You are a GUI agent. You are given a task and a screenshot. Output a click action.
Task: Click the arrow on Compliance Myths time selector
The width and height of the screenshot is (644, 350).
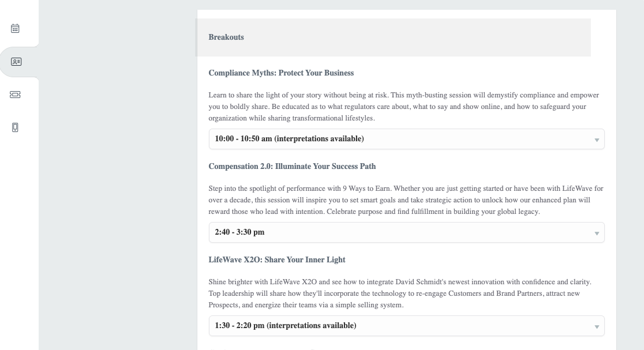tap(597, 140)
